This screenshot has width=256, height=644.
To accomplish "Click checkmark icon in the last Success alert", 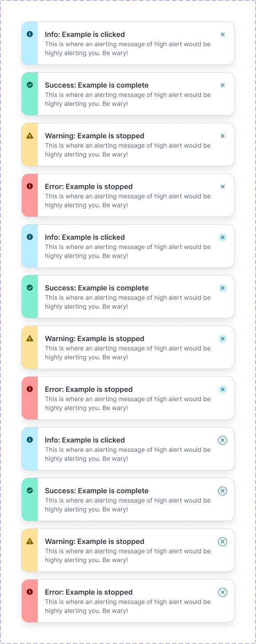I will 30,490.
